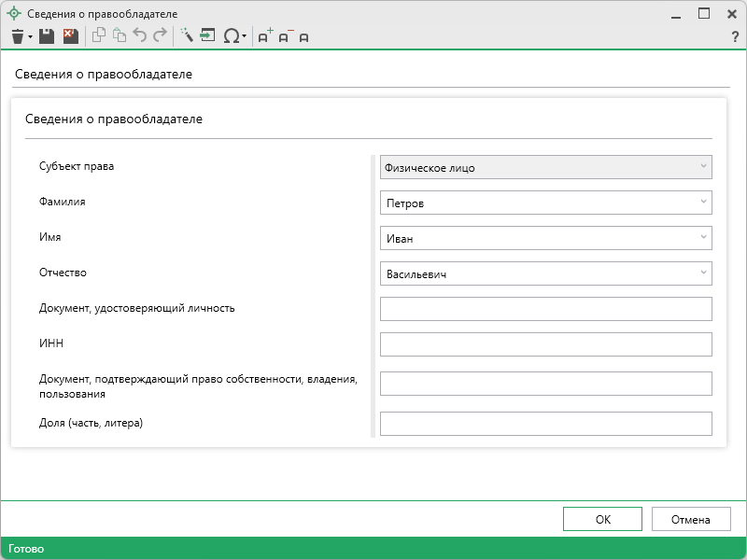Open the Omega special symbols tool
The image size is (747, 560).
(231, 36)
